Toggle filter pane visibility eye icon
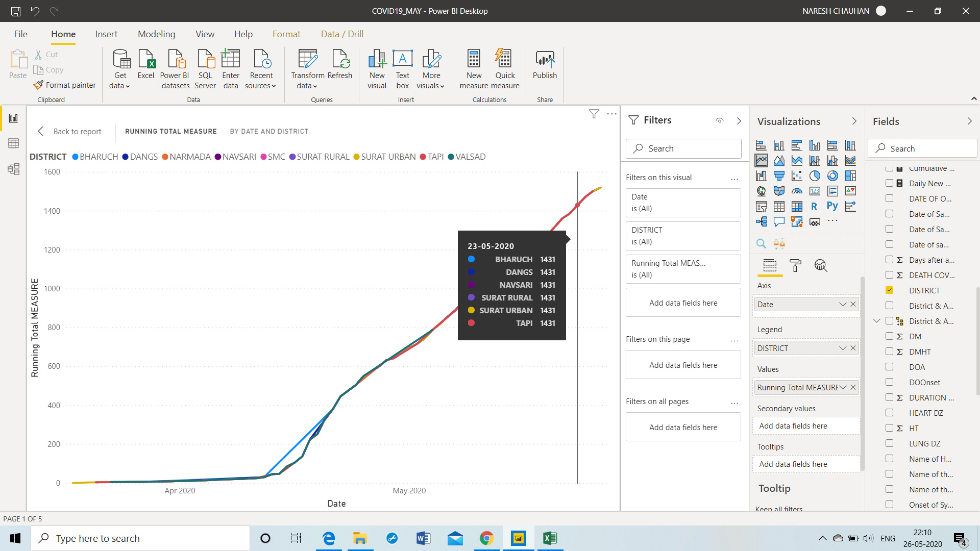The width and height of the screenshot is (980, 551). (x=720, y=120)
